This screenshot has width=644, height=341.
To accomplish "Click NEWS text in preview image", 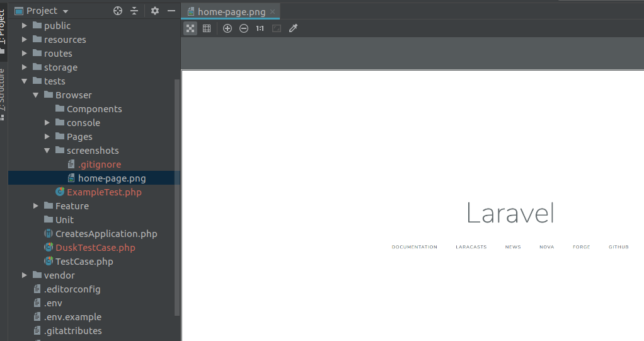I will [x=513, y=247].
